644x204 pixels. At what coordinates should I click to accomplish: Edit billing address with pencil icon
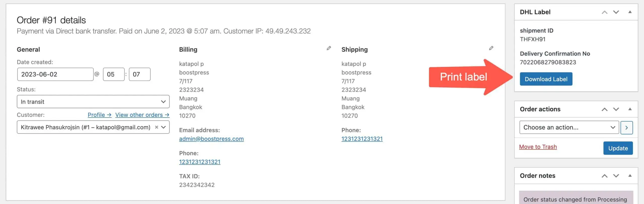329,48
